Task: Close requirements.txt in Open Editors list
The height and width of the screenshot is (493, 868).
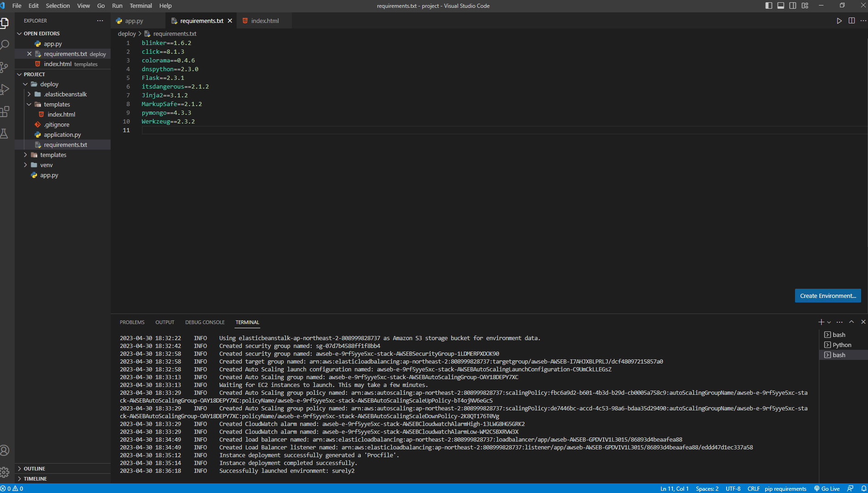Action: point(29,54)
